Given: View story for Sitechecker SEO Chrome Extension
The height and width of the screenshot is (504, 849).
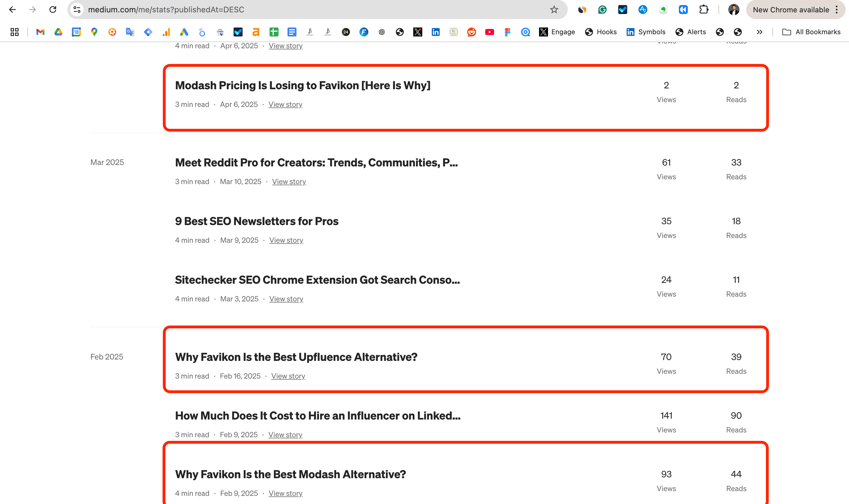Looking at the screenshot, I should pos(286,299).
